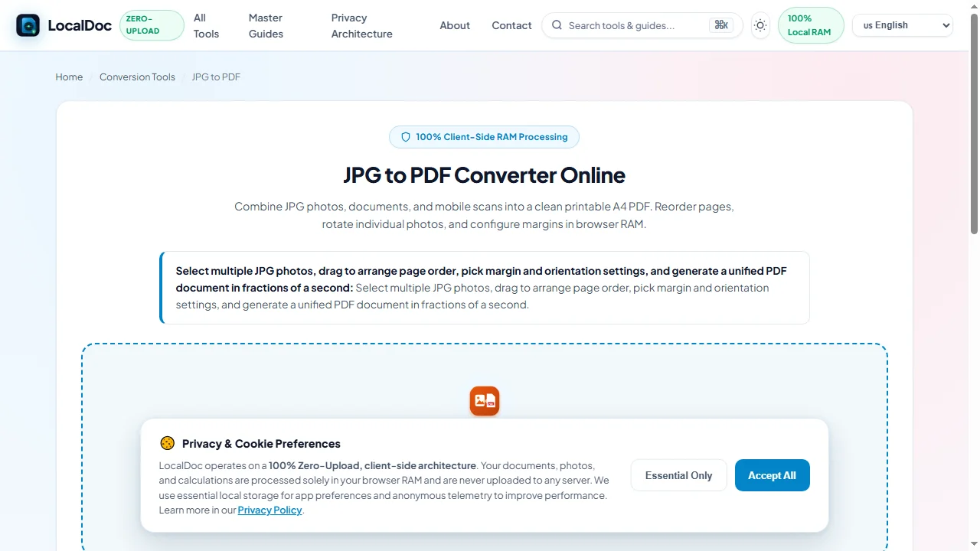This screenshot has height=551, width=980.
Task: Open the Contact page
Action: pyautogui.click(x=511, y=25)
